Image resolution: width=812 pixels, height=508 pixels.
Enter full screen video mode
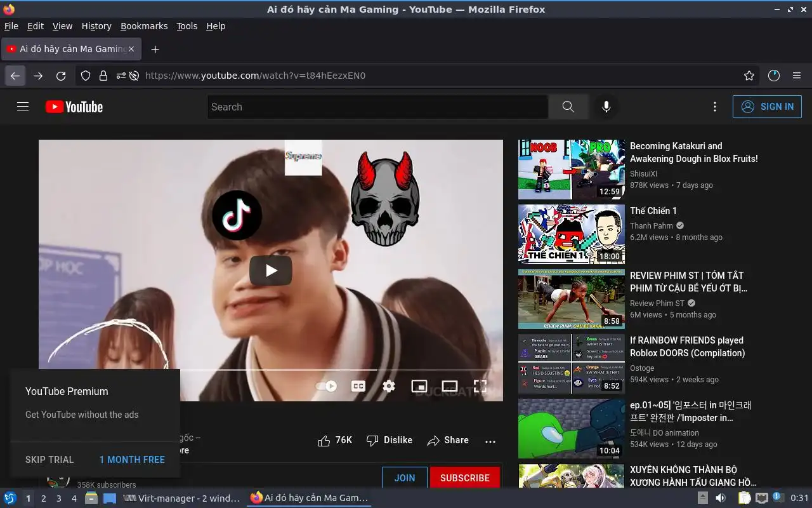click(480, 386)
